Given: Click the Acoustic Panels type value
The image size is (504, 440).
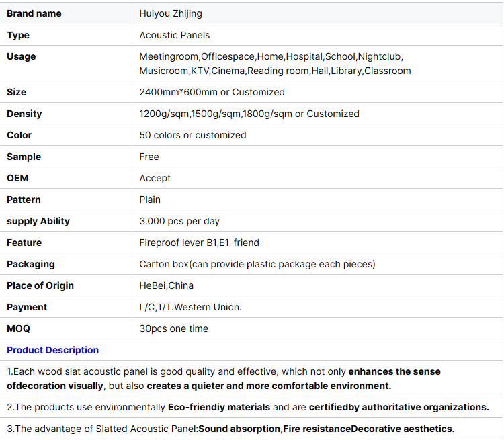Looking at the screenshot, I should [x=175, y=35].
